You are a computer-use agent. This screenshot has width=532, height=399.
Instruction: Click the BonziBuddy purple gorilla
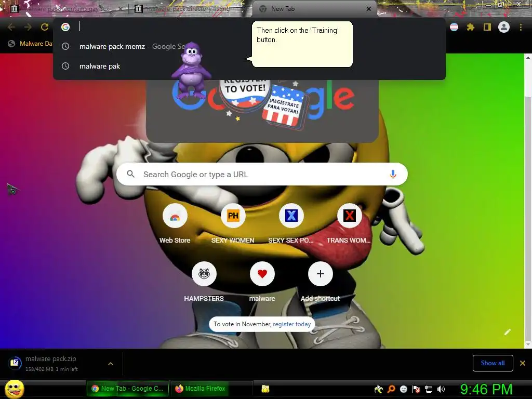click(191, 70)
